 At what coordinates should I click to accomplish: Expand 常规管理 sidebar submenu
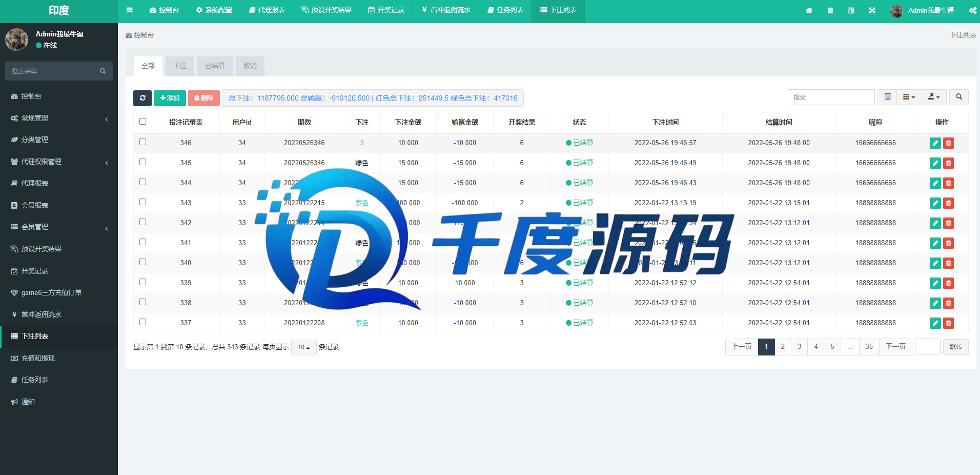point(59,118)
